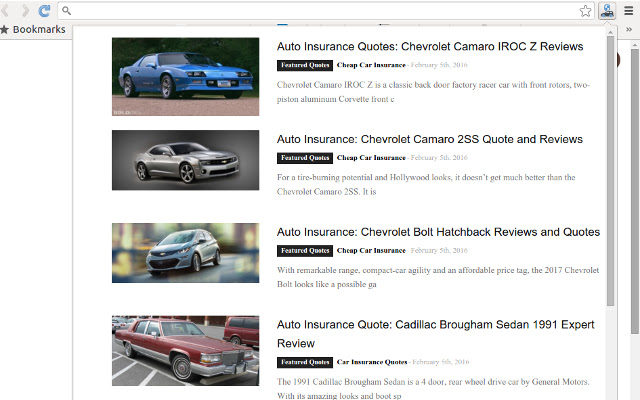Open Chevrolet Bolt Hatchback Reviews and Quotes

pos(438,232)
